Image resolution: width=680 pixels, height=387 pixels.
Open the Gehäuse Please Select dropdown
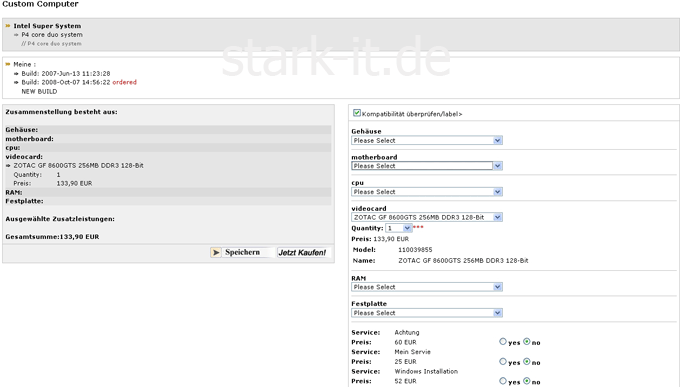pos(427,141)
